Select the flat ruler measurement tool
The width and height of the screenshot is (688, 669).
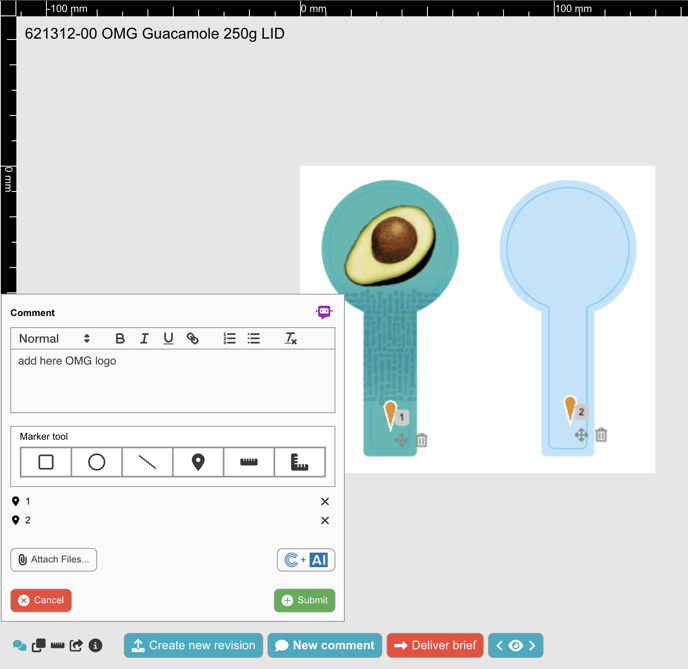click(249, 462)
